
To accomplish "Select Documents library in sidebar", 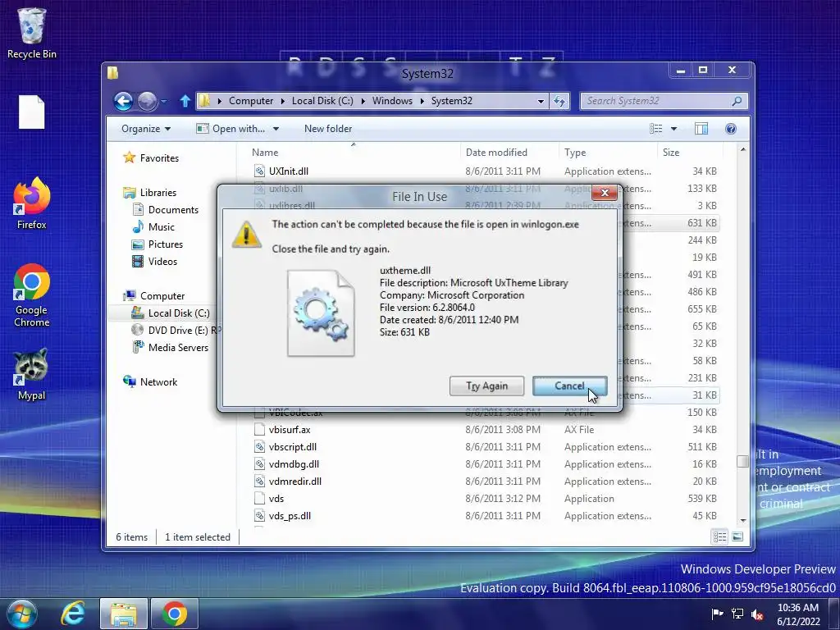I will 166,209.
